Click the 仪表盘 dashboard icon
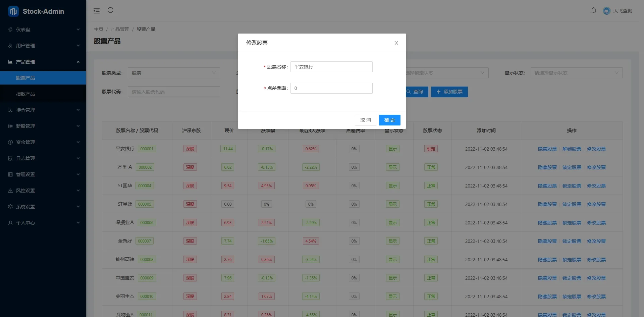Screen dimensions: 644x317 [10, 30]
